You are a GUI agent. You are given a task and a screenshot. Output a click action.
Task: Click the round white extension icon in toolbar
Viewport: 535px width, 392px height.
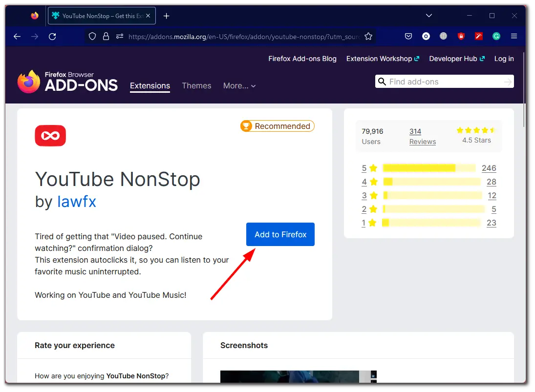click(426, 36)
